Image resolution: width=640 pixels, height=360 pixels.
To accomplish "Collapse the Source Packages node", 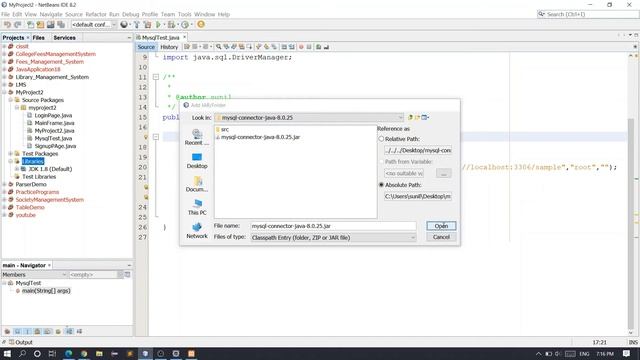I will coord(11,100).
